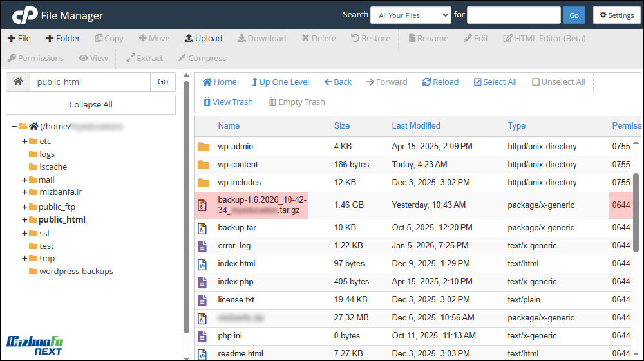Toggle the Unselect All checkbox
This screenshot has height=361, width=644.
[x=536, y=82]
